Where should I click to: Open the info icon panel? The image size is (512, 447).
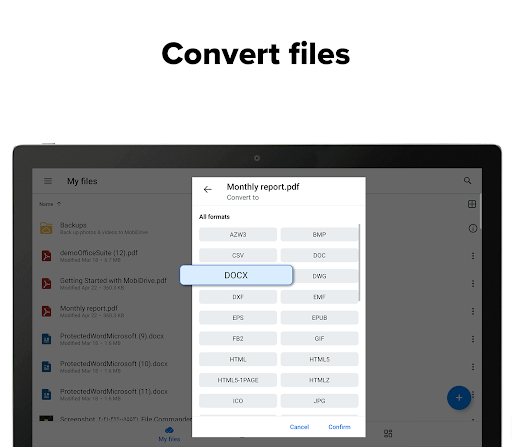click(x=473, y=228)
